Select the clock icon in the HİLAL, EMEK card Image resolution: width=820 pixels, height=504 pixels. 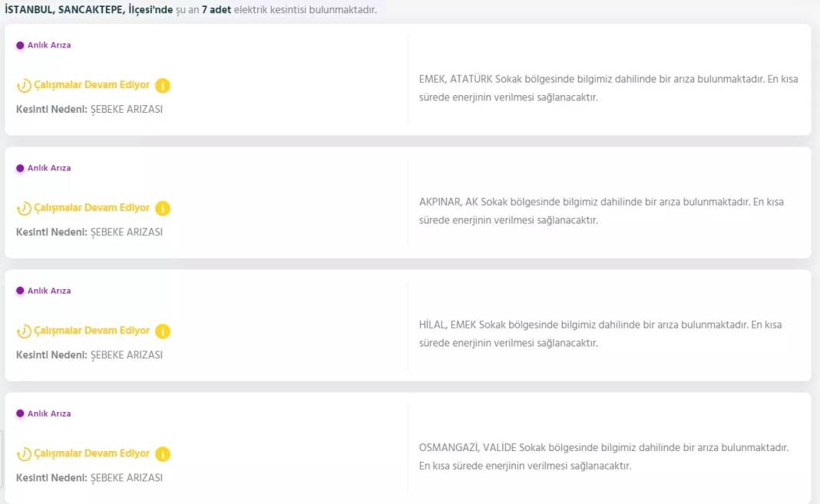pyautogui.click(x=24, y=331)
